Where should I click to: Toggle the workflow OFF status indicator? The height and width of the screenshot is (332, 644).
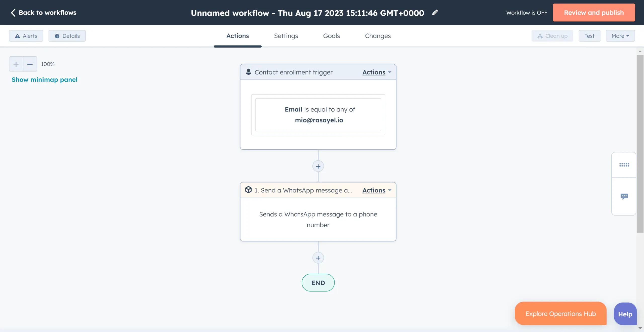coord(527,12)
